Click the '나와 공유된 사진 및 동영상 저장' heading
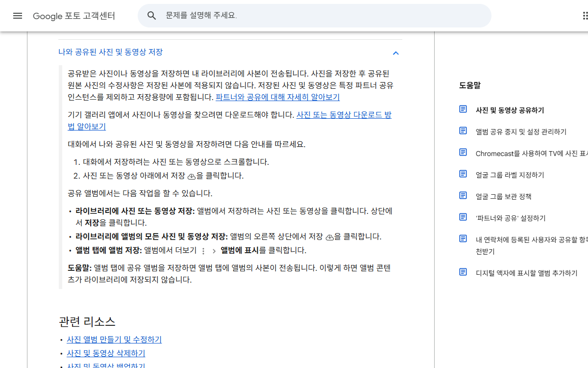 (110, 52)
